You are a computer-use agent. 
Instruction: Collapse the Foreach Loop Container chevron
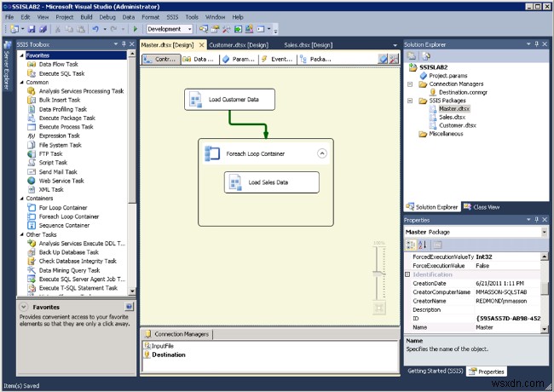322,153
